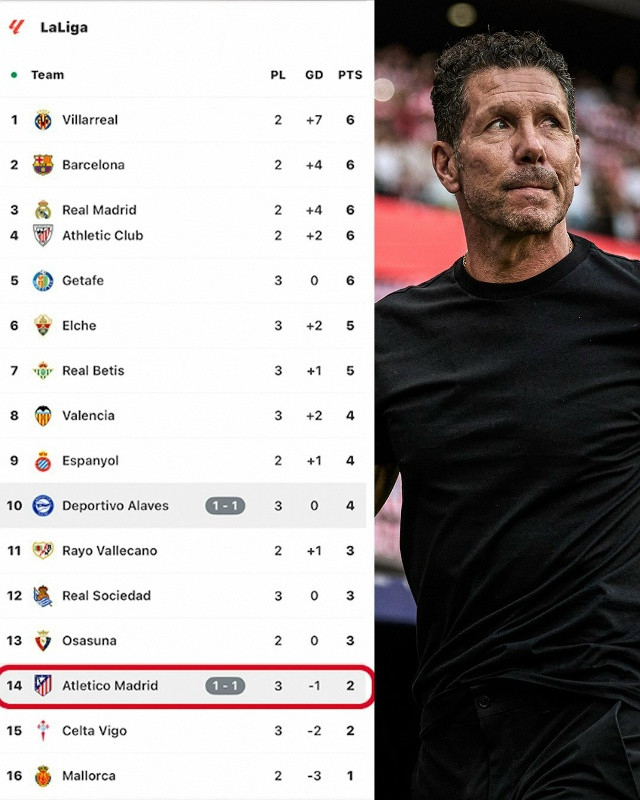
Task: Select the Elche team name
Action: 79,326
